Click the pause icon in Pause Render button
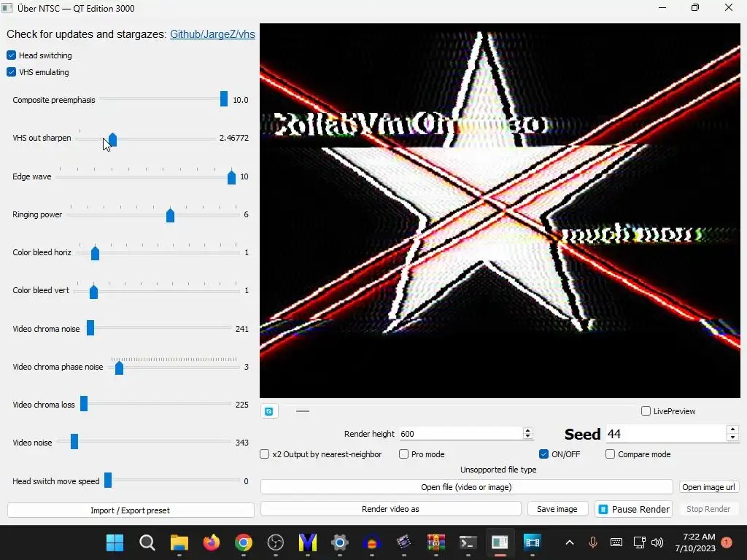 (x=603, y=509)
